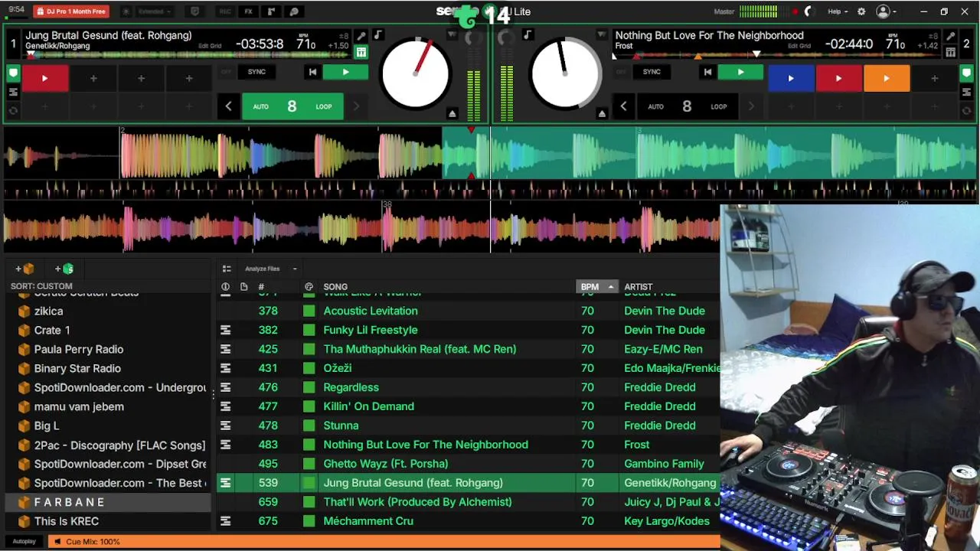Click Edit Grid on deck 1

coord(210,46)
